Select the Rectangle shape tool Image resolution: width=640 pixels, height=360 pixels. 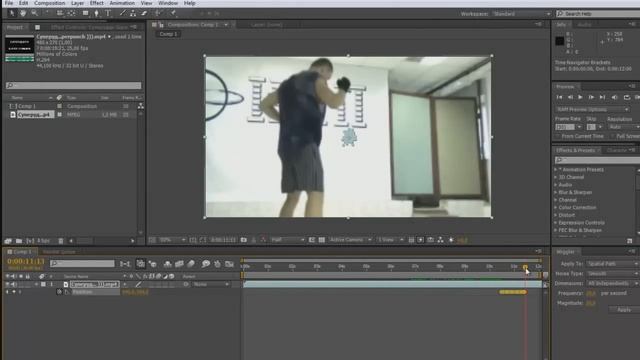coord(85,13)
